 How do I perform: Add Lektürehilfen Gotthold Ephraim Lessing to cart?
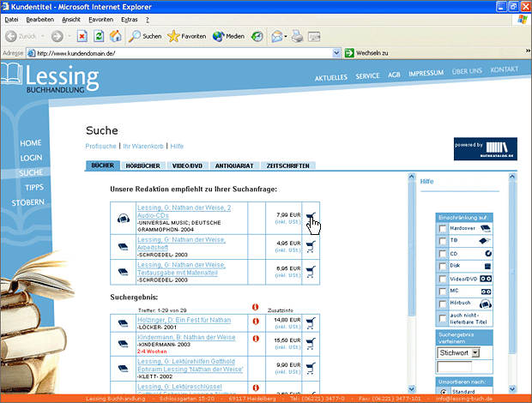click(x=311, y=368)
